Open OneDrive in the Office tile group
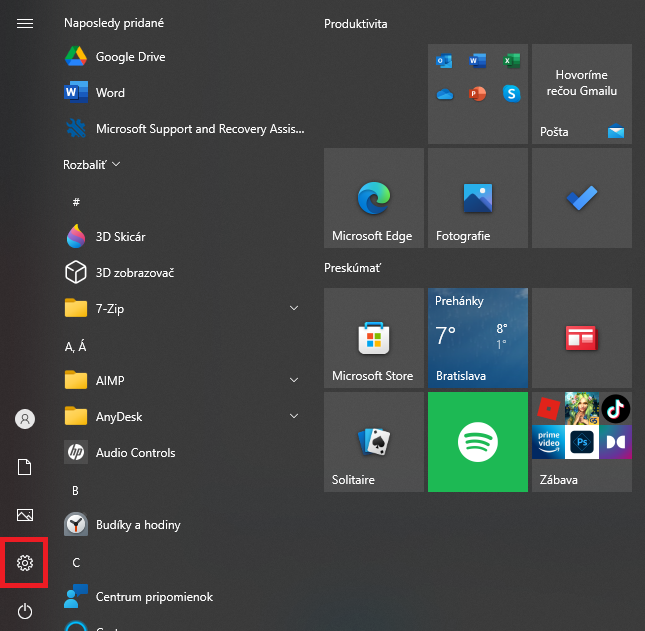The width and height of the screenshot is (645, 631). point(445,94)
